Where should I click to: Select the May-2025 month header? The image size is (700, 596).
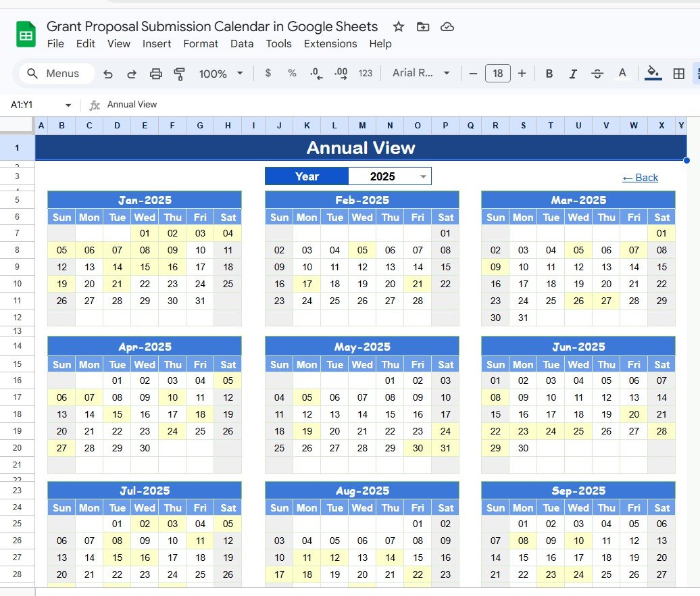(x=362, y=347)
